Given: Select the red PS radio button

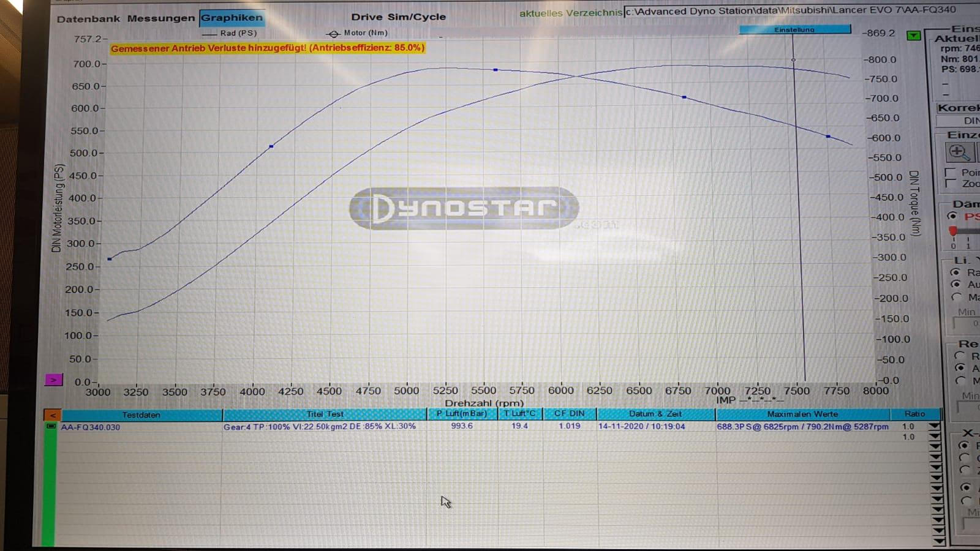Looking at the screenshot, I should pyautogui.click(x=952, y=216).
